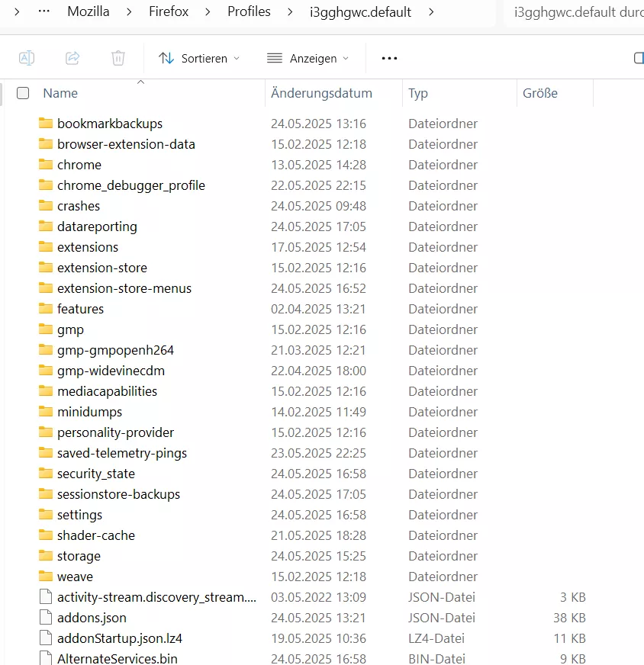Click the date 14.02.2025 11:49
The height and width of the screenshot is (665, 644).
click(x=318, y=412)
